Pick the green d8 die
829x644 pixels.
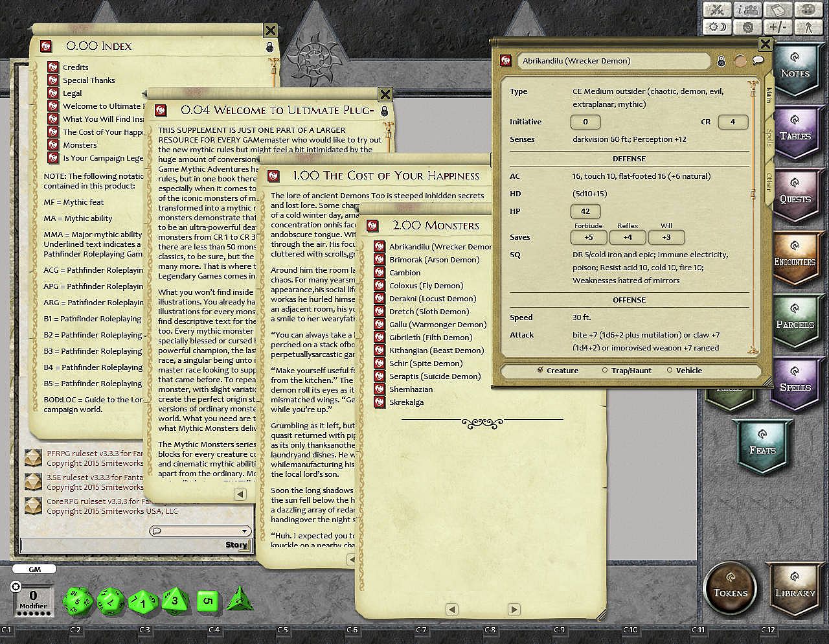(x=174, y=601)
